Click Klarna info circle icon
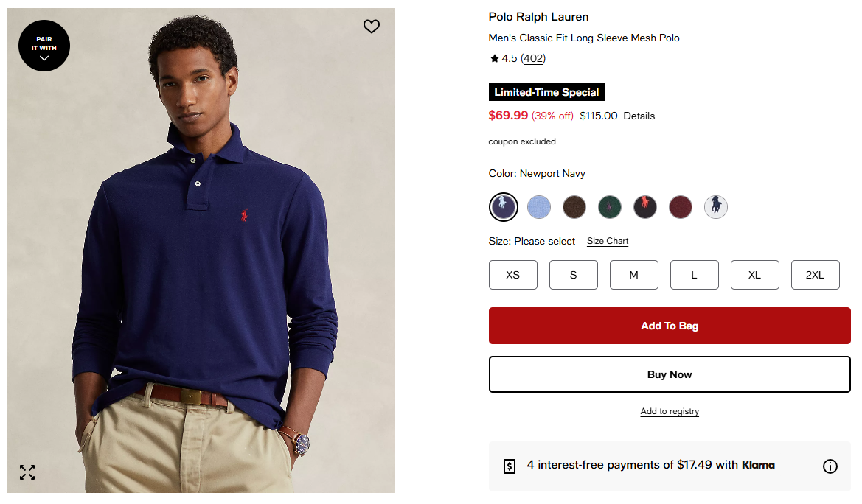This screenshot has width=862, height=504. pyautogui.click(x=830, y=466)
